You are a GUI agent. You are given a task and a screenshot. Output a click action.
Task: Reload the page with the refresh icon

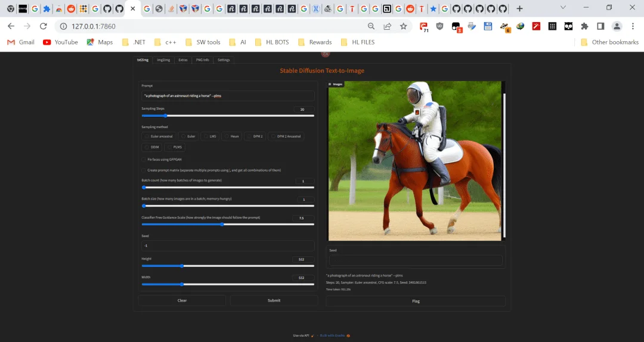coord(43,26)
